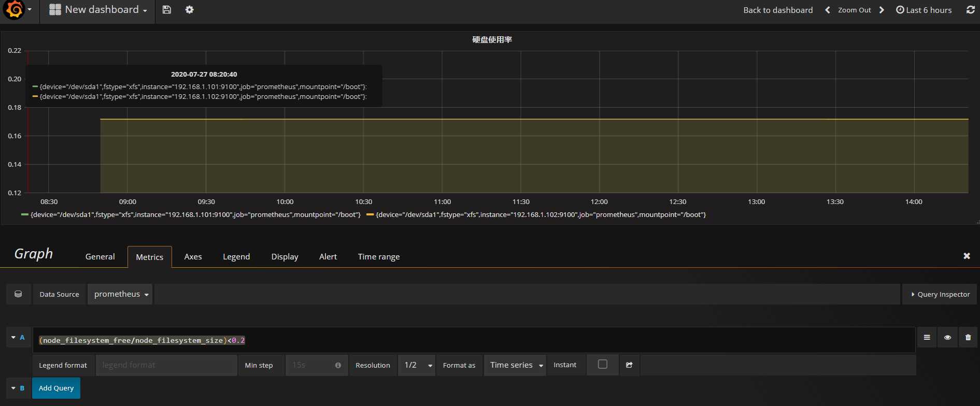Screen dimensions: 980x406
Task: Switch to the General tab
Action: coord(100,257)
